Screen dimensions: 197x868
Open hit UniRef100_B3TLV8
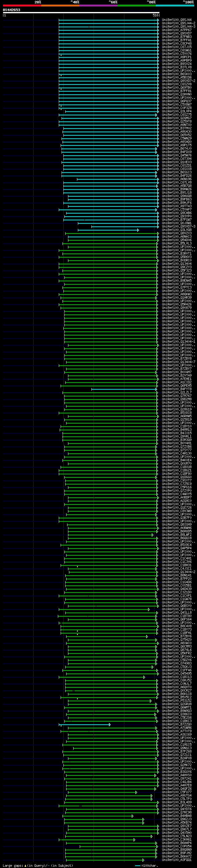click(x=176, y=67)
